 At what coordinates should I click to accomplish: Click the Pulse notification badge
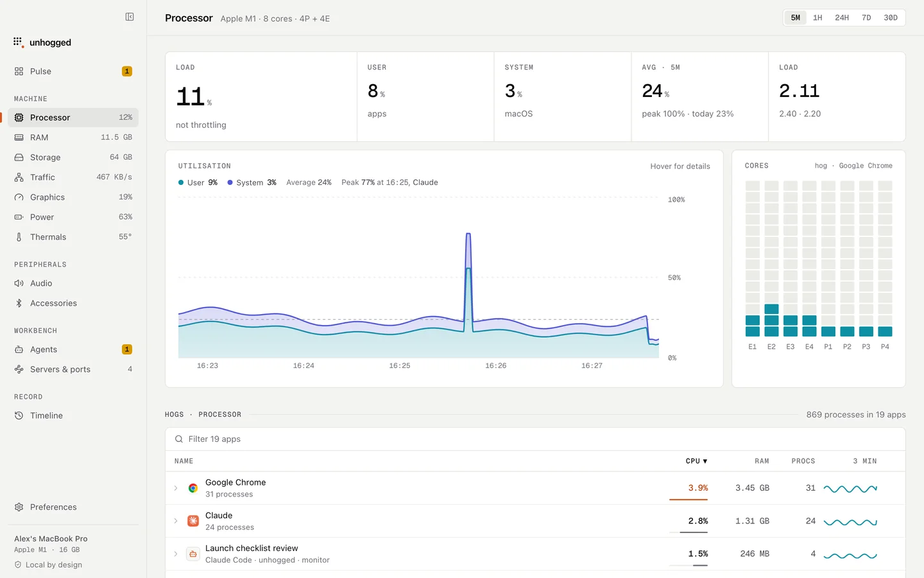[x=127, y=71]
